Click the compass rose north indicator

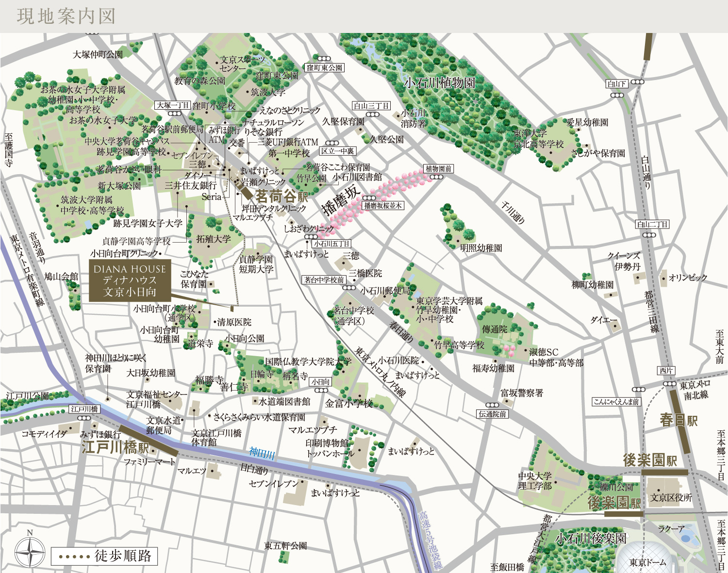[30, 552]
